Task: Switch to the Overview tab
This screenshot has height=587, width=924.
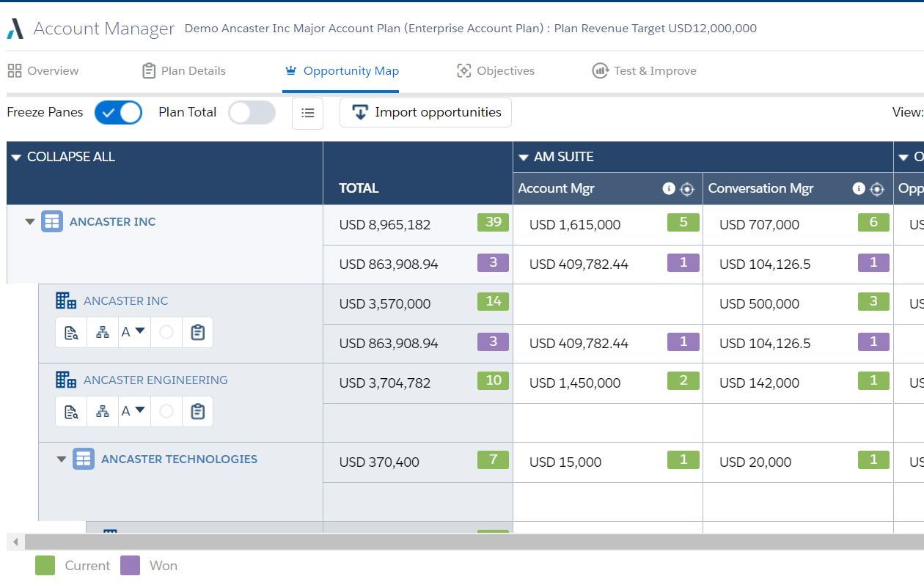Action: 43,71
